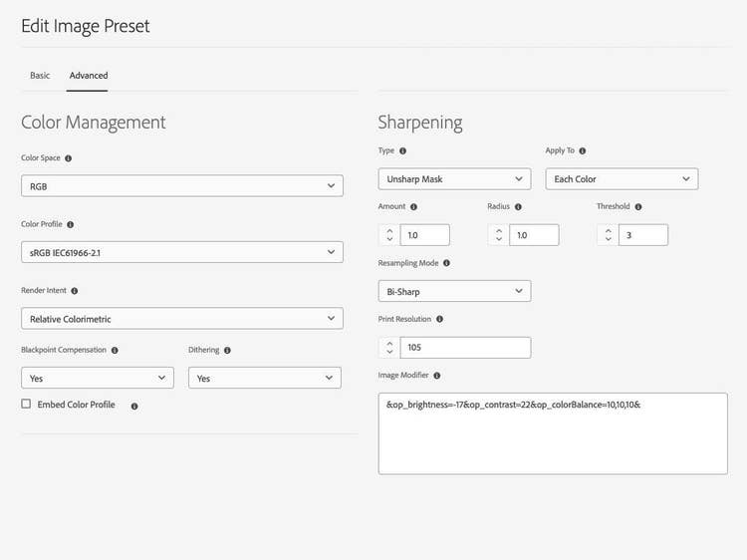Select the Advanced tab
This screenshot has width=747, height=560.
pyautogui.click(x=89, y=76)
